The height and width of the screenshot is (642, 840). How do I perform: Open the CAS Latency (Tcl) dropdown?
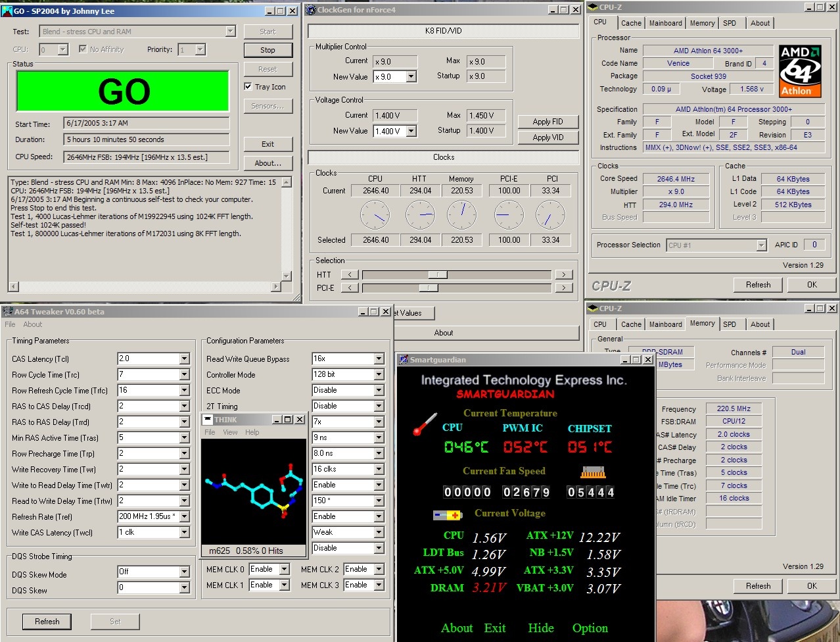point(185,358)
